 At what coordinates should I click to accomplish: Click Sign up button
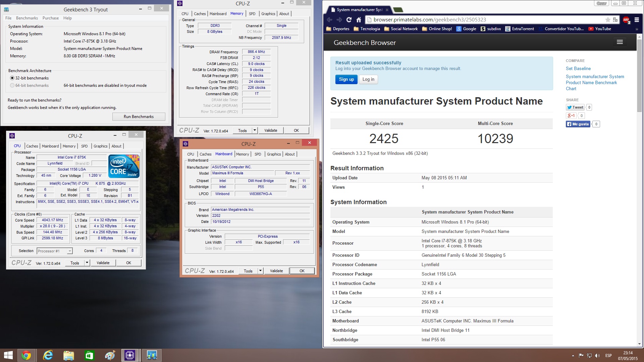point(346,79)
